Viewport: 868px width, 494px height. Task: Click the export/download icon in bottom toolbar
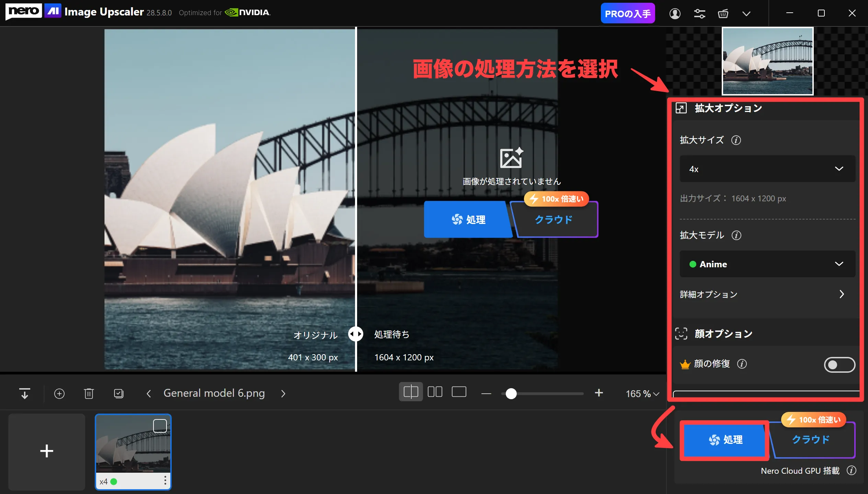coord(24,393)
